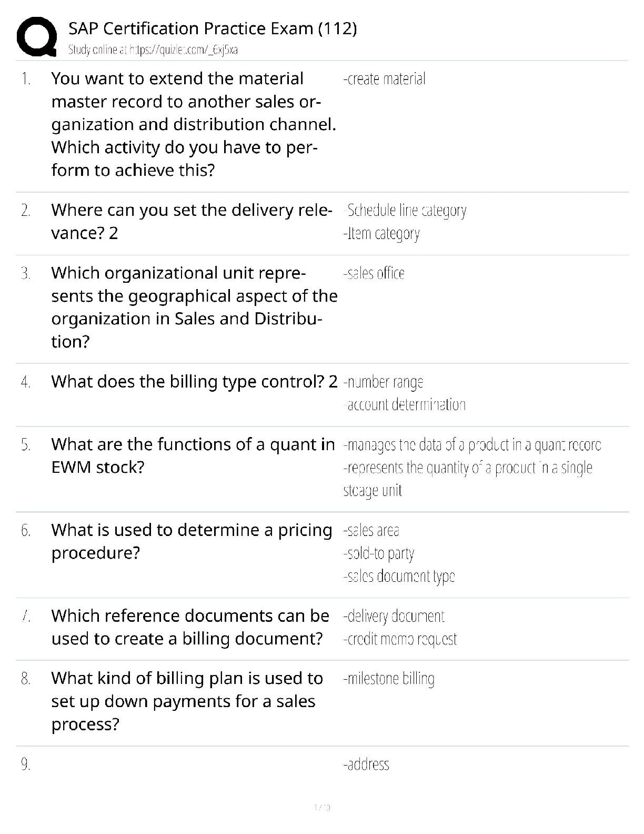Click the "-number range" answer
This screenshot has height=834, width=644.
[383, 382]
